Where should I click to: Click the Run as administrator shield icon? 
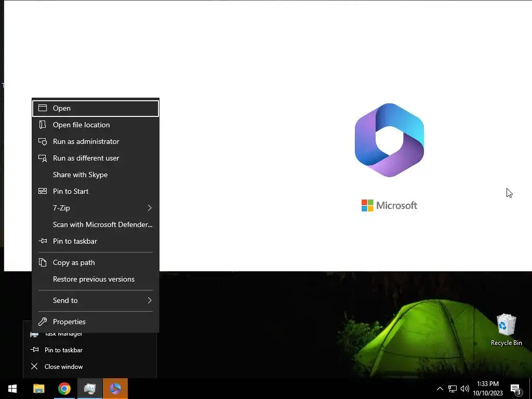43,141
